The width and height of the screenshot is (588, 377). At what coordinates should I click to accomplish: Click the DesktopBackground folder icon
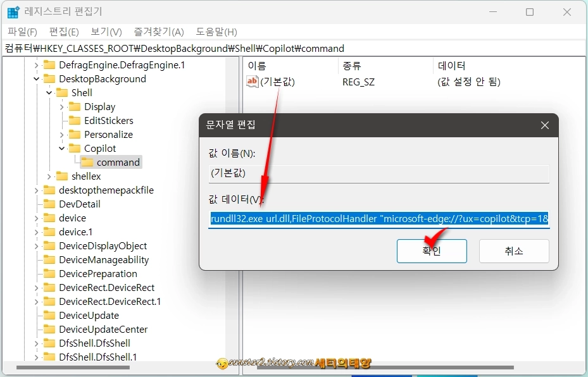[49, 79]
